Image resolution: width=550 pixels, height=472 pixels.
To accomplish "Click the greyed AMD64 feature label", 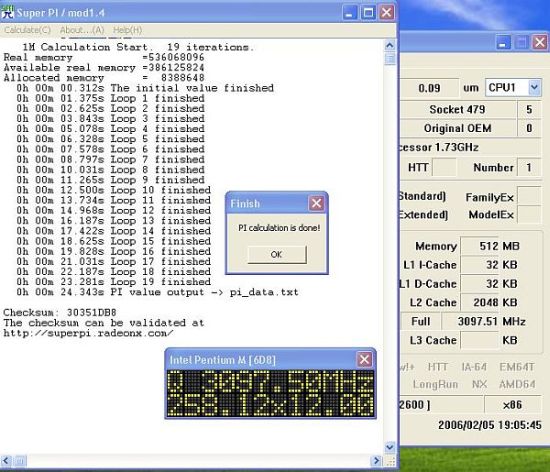I will tap(517, 384).
